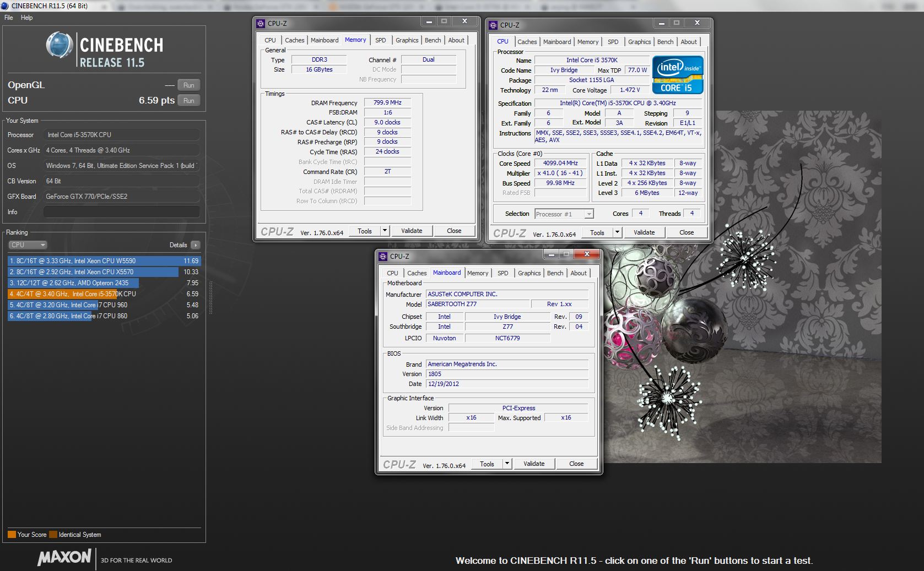Open SPD tab in Mainboard CPU-Z window
The width and height of the screenshot is (924, 571).
502,273
